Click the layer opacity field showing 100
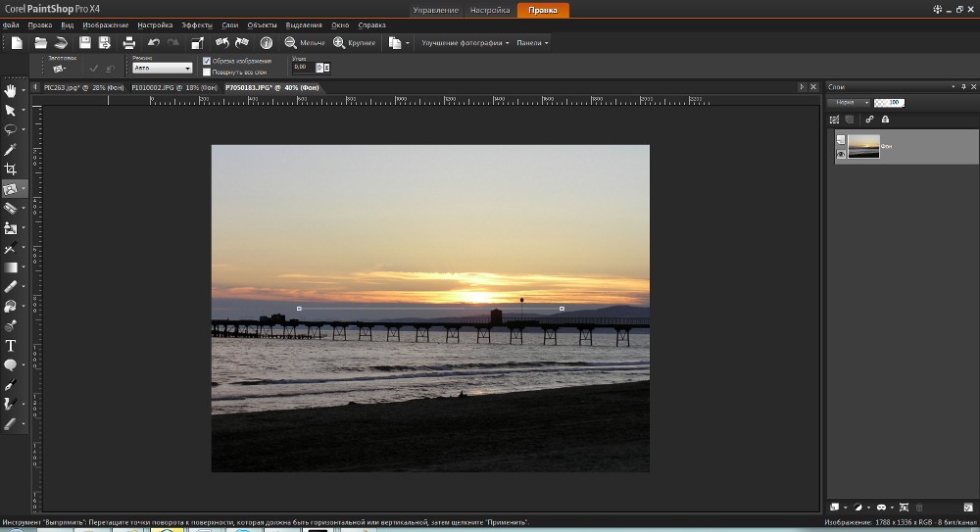 tap(889, 102)
